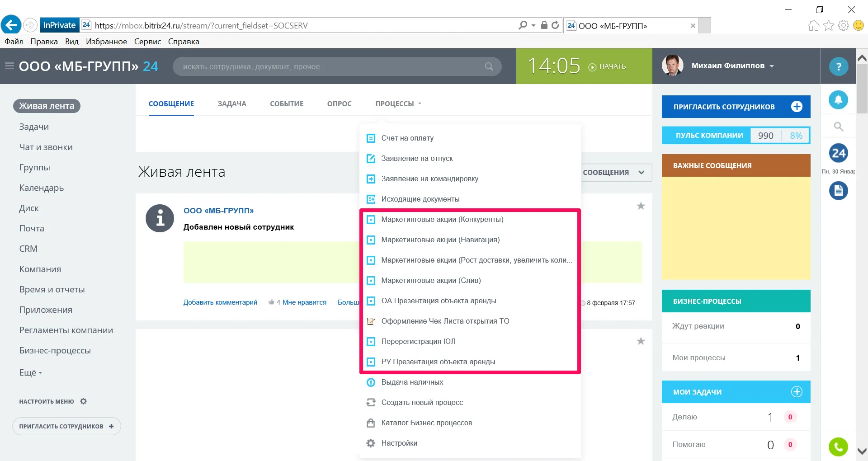Image resolution: width=868 pixels, height=461 pixels.
Task: Click the Bitrix24 round logo icon in right sidebar
Action: click(838, 153)
